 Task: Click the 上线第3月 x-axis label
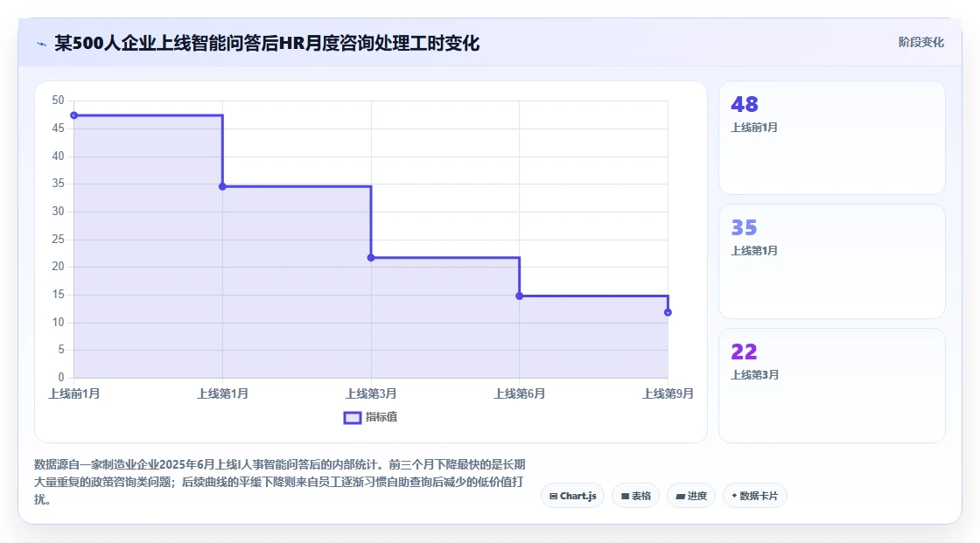371,393
